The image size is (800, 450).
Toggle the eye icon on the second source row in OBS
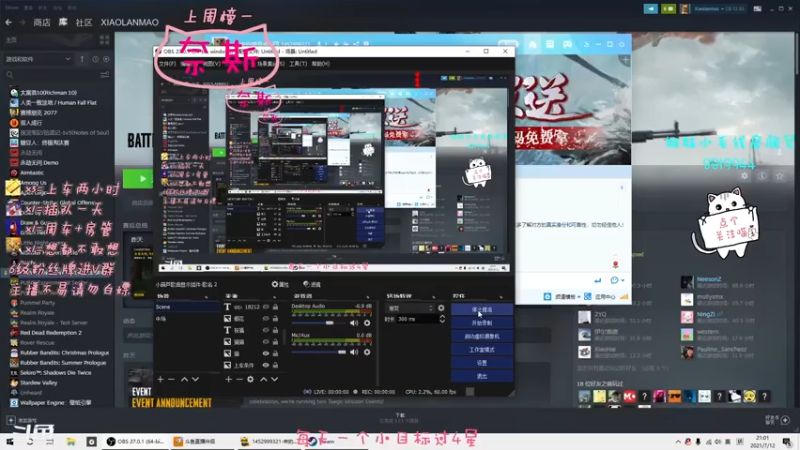[x=266, y=318]
